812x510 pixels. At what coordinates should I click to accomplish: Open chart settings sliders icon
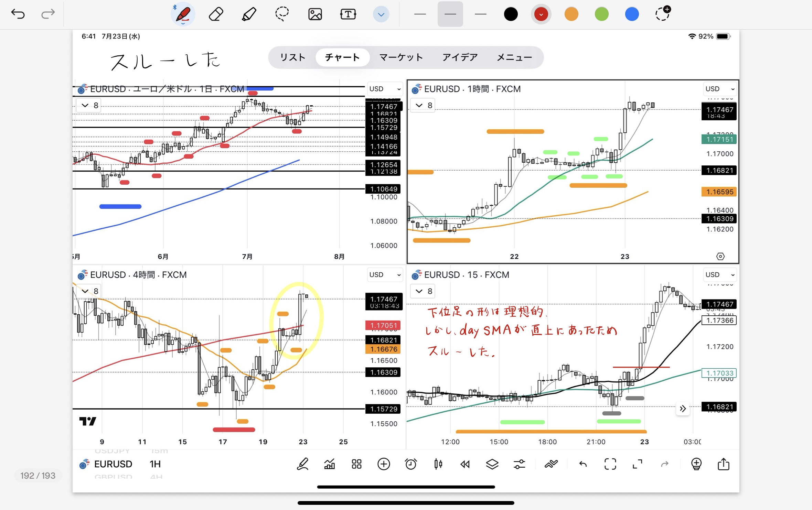(x=519, y=464)
